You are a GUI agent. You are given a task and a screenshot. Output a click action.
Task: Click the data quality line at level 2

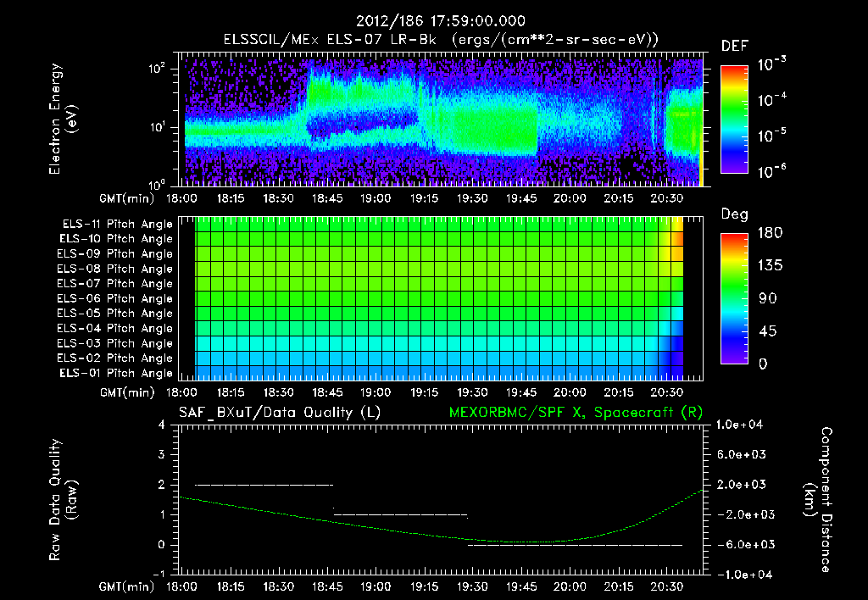(264, 485)
